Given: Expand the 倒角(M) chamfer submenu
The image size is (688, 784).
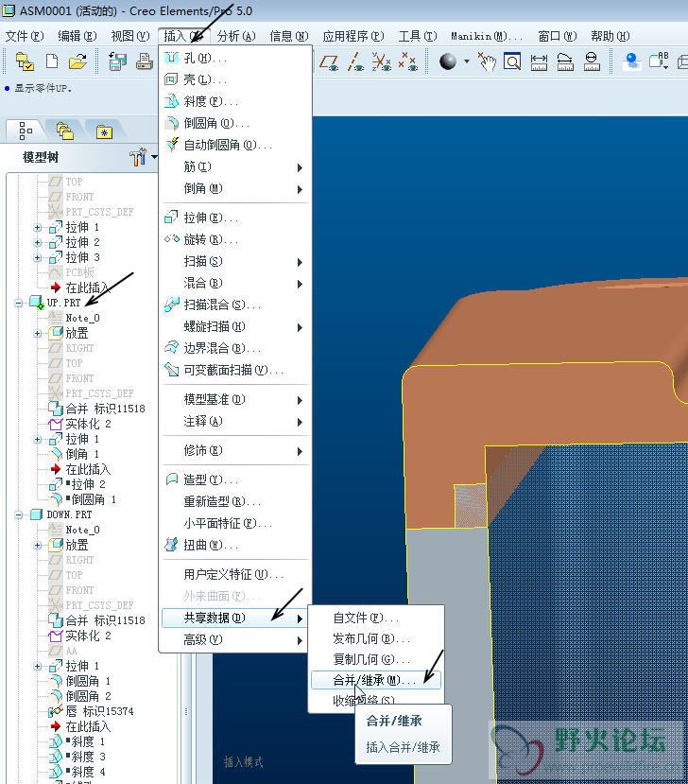Looking at the screenshot, I should coord(235,188).
